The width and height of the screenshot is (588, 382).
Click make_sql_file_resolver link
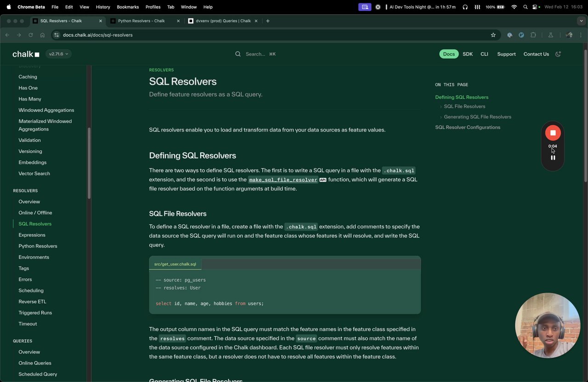[x=283, y=180]
